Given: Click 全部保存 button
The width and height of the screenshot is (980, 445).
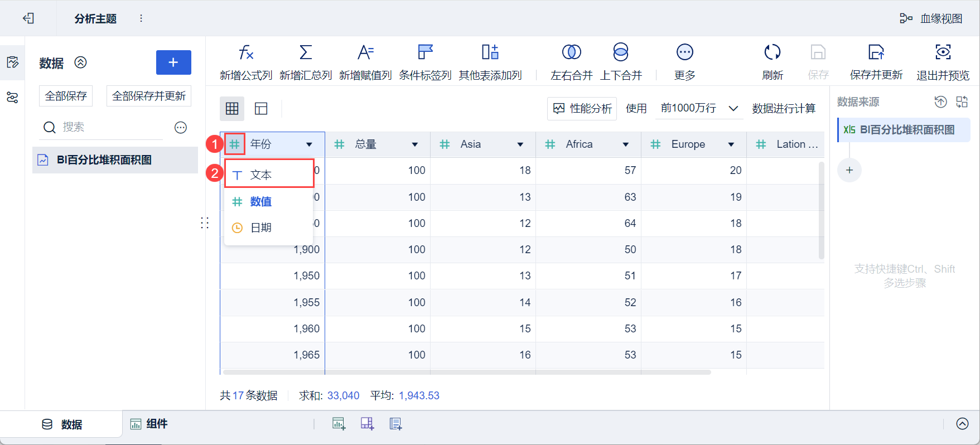Looking at the screenshot, I should click(66, 96).
